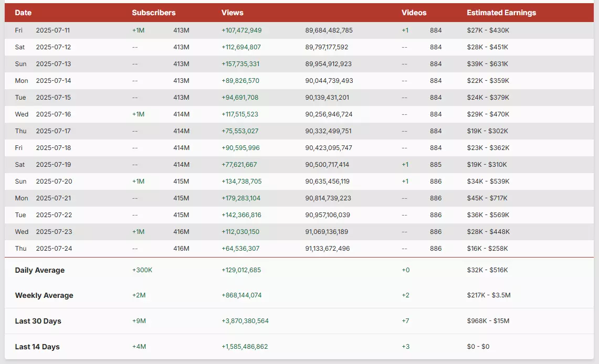Click the Estimated Earnings column header
The image size is (599, 364).
(501, 13)
